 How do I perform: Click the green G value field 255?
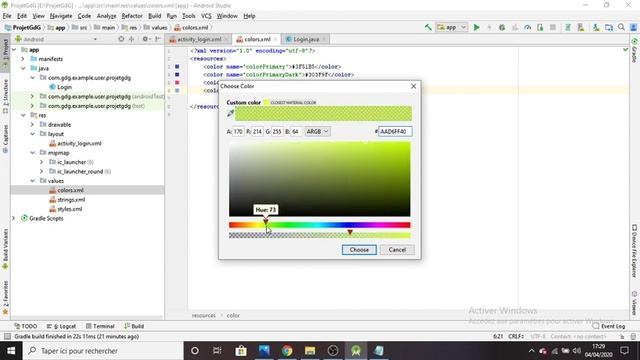pyautogui.click(x=277, y=131)
